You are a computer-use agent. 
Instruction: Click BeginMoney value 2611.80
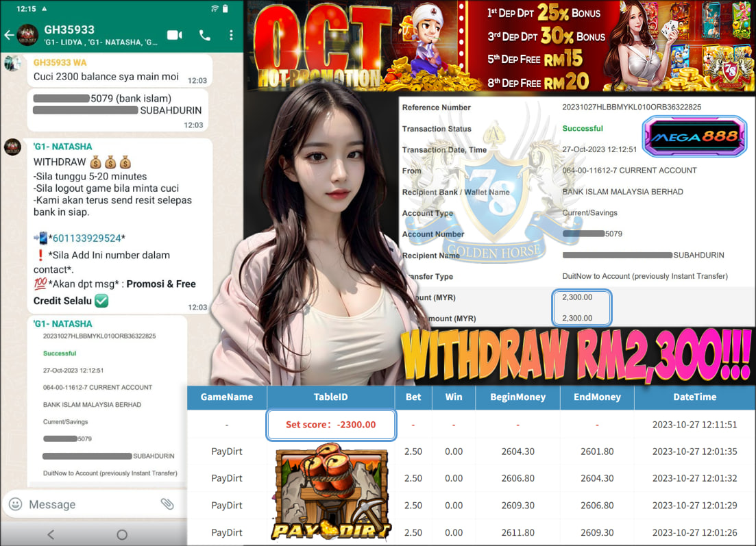517,532
